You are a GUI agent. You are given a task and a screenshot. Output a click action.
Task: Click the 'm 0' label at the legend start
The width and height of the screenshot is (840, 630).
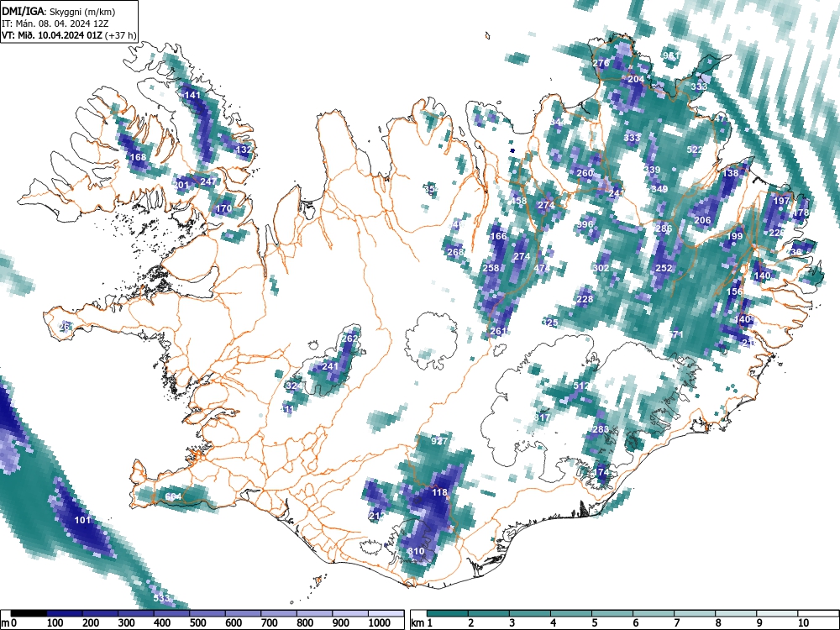point(9,623)
